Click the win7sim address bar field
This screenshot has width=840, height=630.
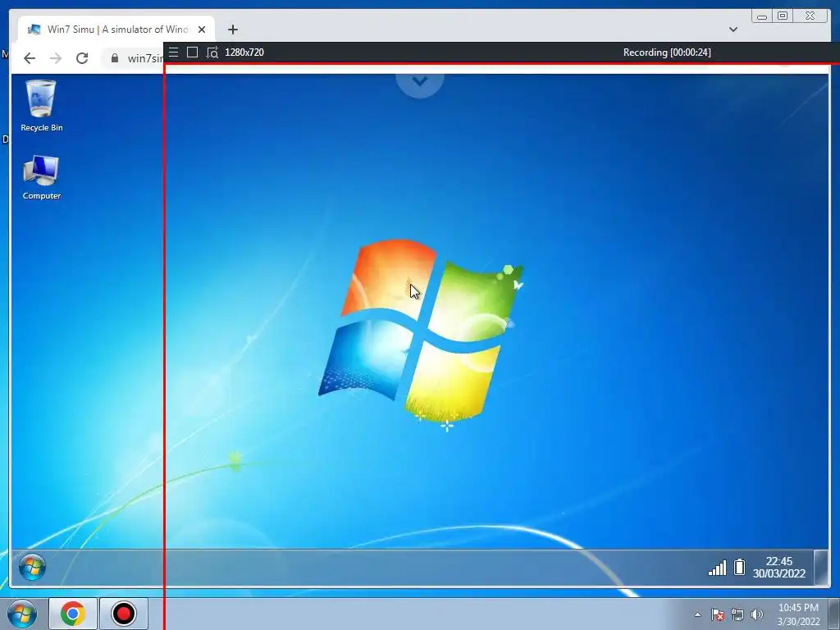[133, 58]
